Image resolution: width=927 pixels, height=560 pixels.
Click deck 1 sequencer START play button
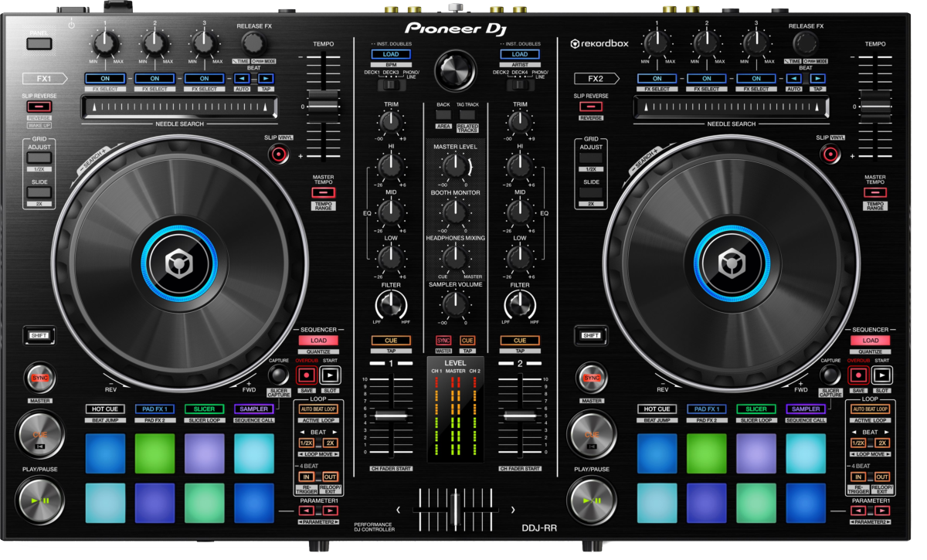[330, 375]
